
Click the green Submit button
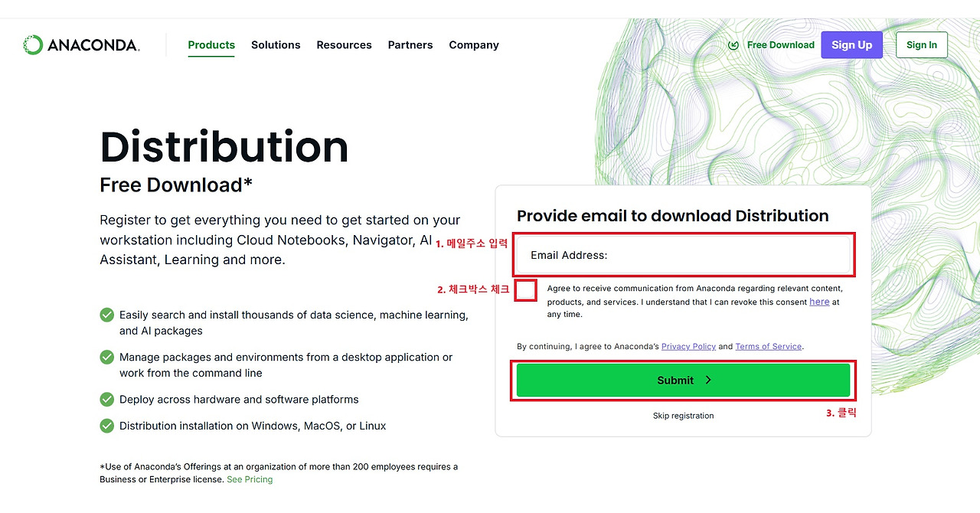683,380
